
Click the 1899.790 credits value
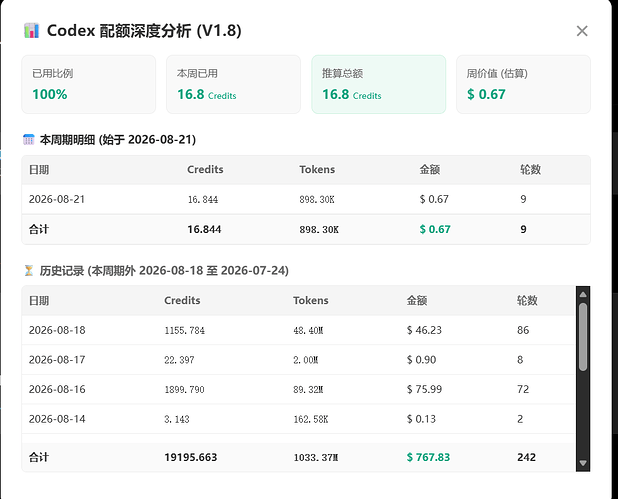click(x=184, y=389)
